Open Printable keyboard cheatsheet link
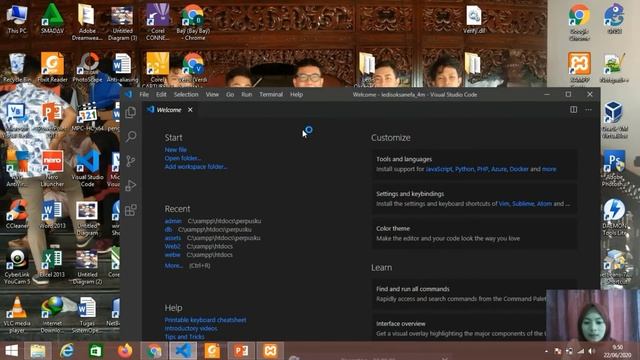 click(x=205, y=320)
